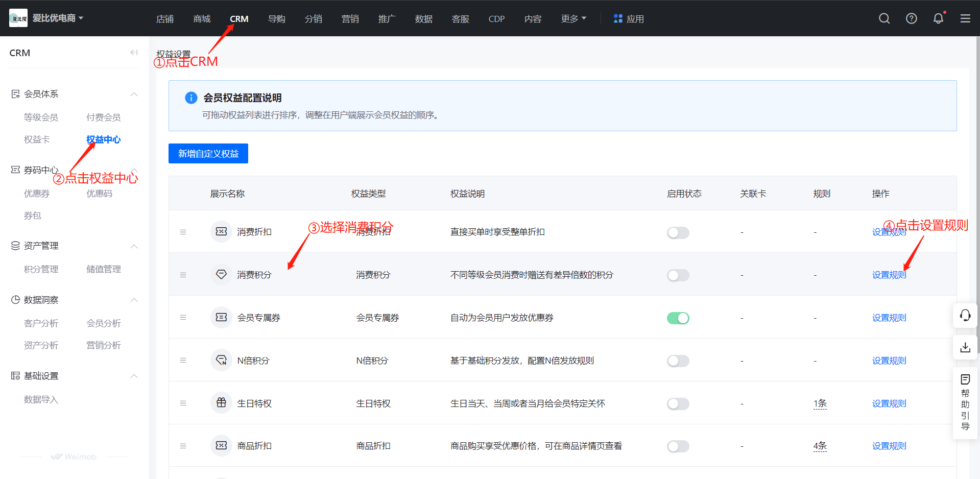Open 会员分析 in sidebar
The height and width of the screenshot is (479, 980).
click(104, 323)
